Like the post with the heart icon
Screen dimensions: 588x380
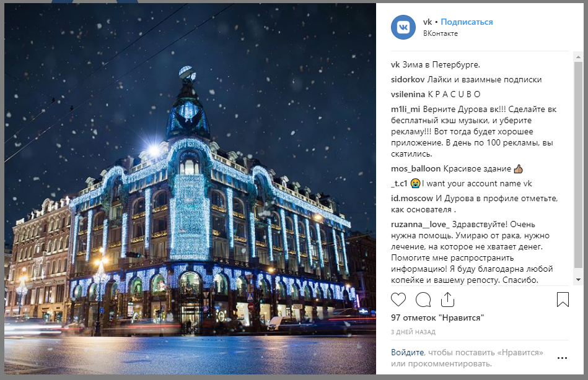pos(398,300)
